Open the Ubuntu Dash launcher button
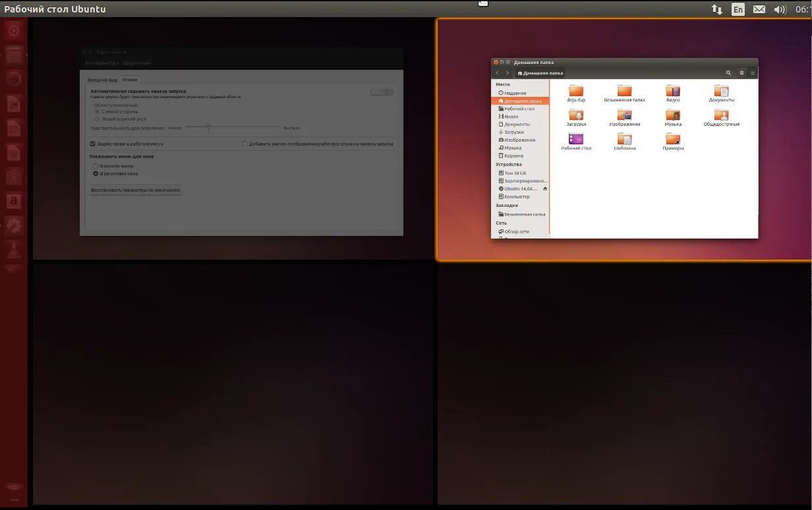The height and width of the screenshot is (510, 812). (x=14, y=30)
